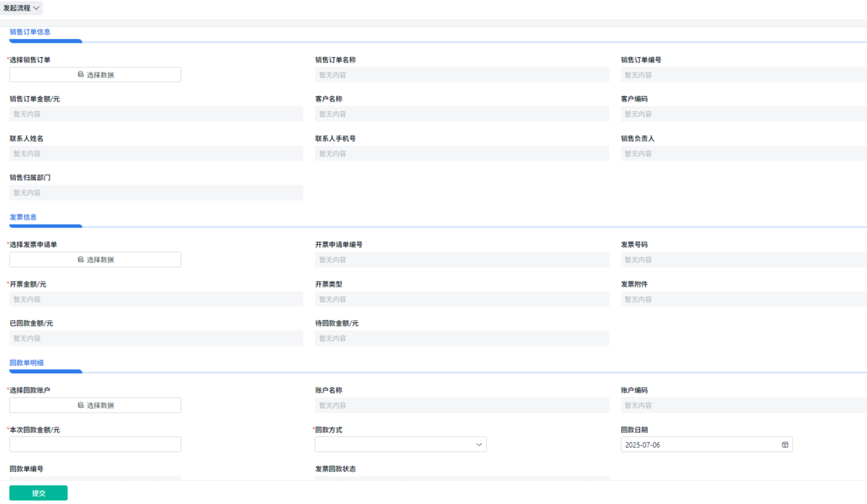Click the 账户编码 field
This screenshot has height=504, width=867.
(x=744, y=406)
